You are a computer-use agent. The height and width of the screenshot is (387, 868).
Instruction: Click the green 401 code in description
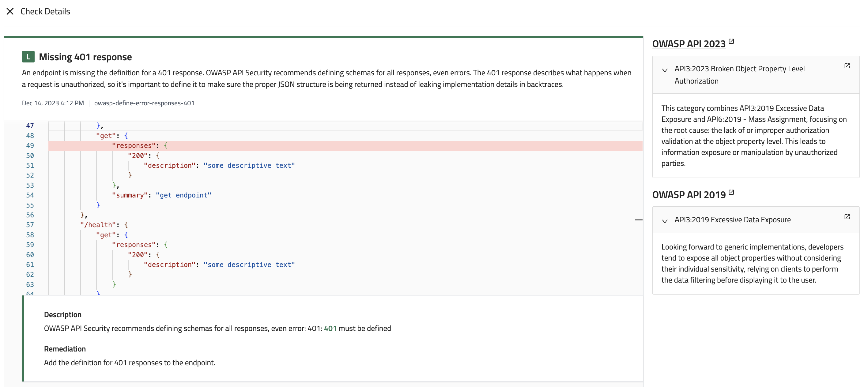(x=330, y=329)
